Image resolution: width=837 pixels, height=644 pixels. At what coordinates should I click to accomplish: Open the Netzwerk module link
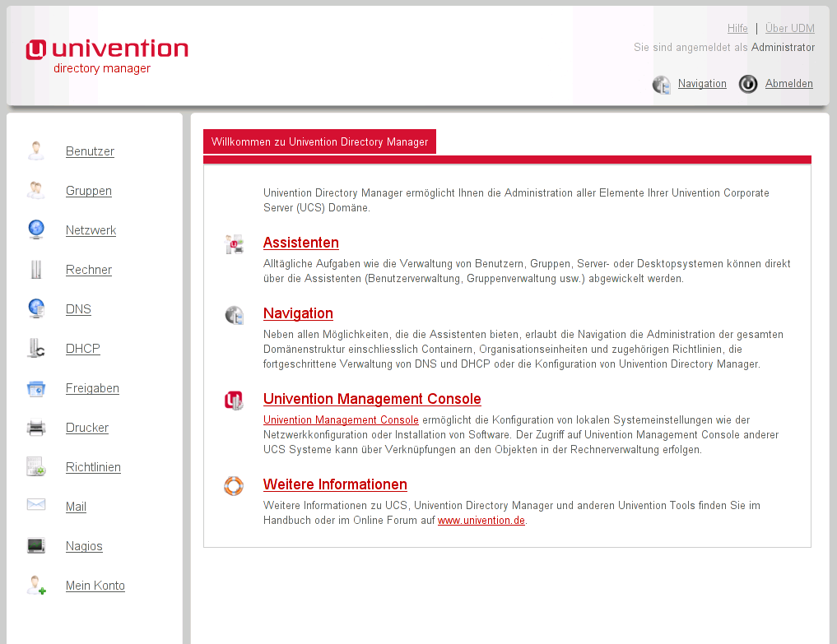point(91,230)
